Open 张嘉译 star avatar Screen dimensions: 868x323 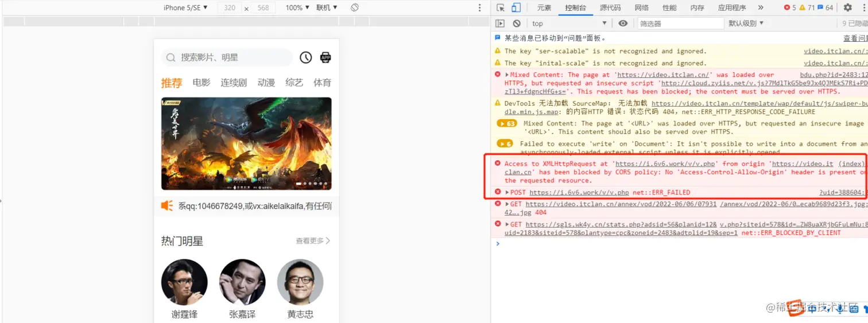242,282
